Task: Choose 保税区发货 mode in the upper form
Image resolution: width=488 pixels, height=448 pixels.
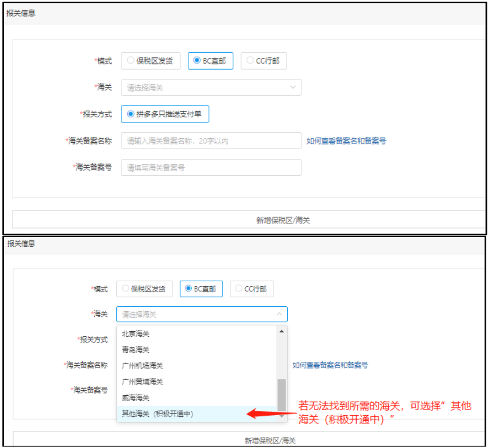Action: coord(150,61)
